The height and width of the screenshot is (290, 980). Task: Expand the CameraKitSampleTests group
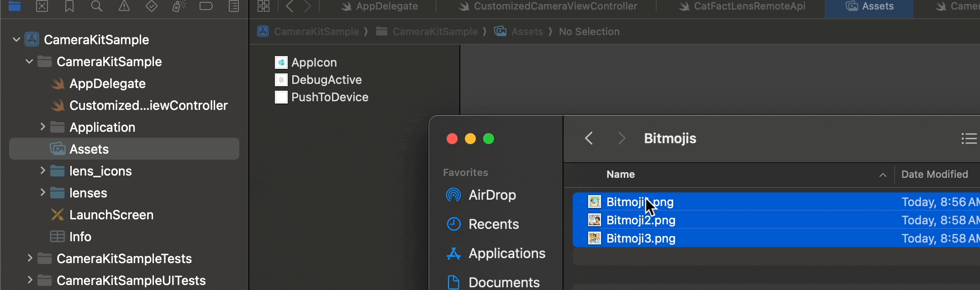click(x=30, y=258)
